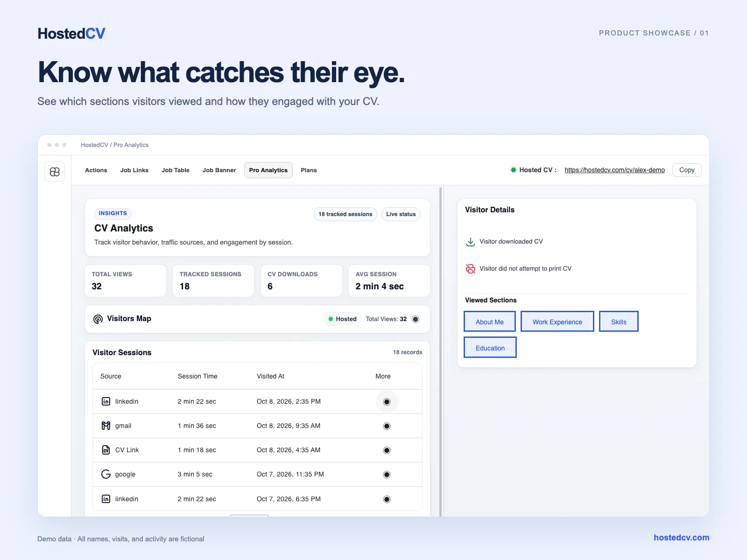Click the crossed-out printer icon

tap(471, 269)
